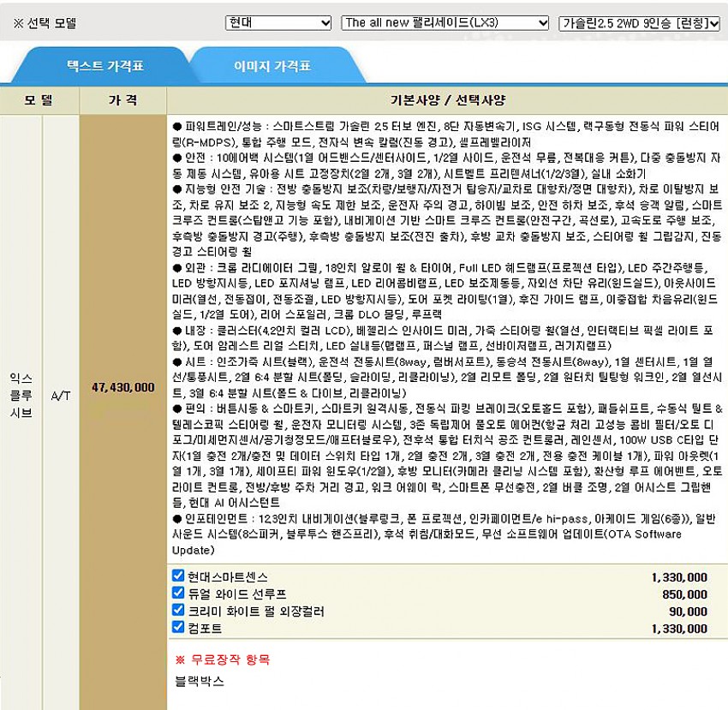Expand the 팰리세이드(LX3) model dropdown

tap(445, 23)
